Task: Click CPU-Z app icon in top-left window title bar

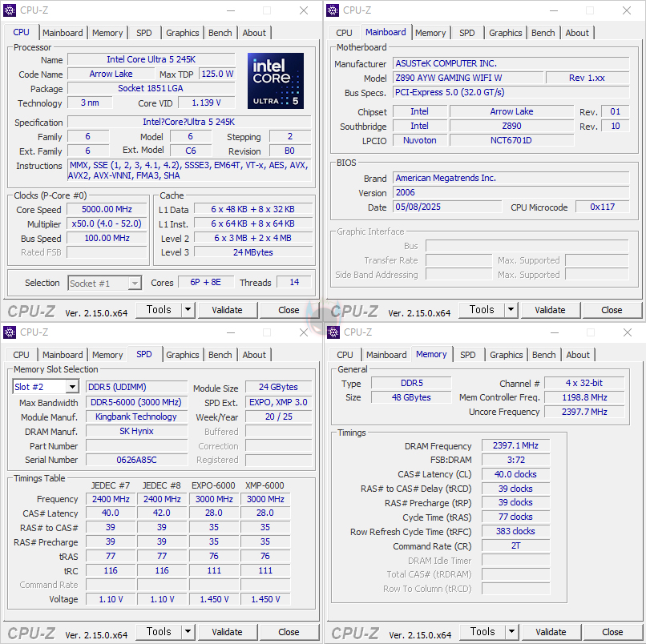Action: pyautogui.click(x=10, y=10)
